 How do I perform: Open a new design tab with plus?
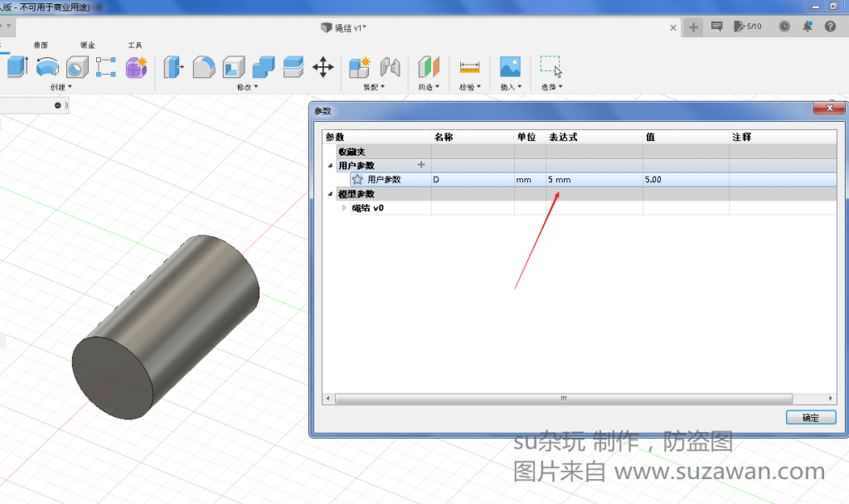coord(693,27)
